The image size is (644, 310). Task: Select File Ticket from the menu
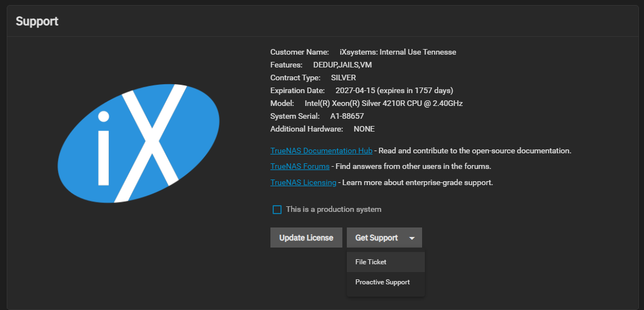point(371,262)
